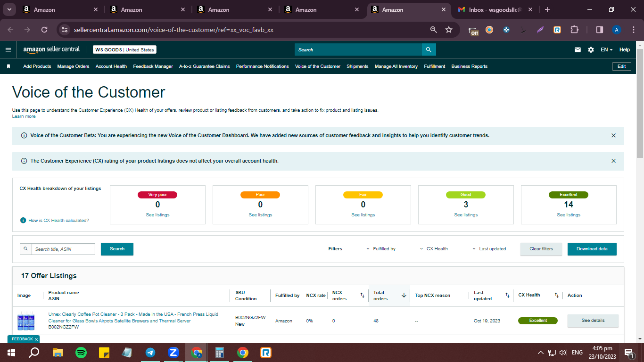Open the messages envelope icon

tap(578, 49)
